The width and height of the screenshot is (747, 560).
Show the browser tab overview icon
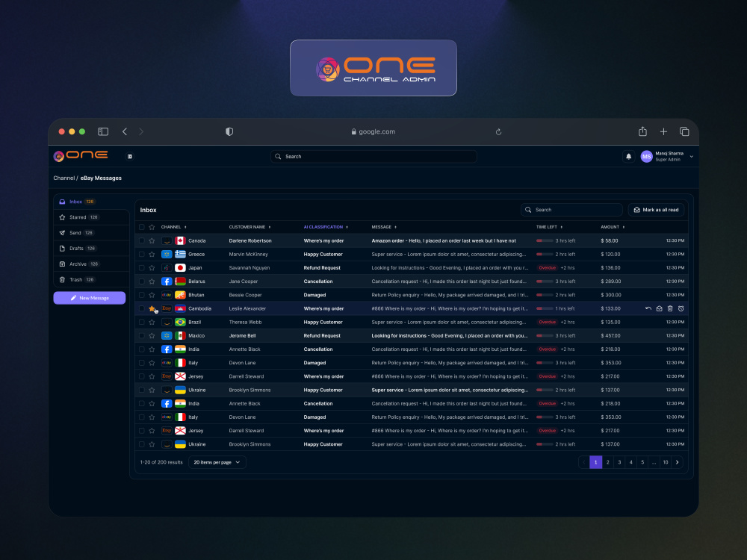click(x=684, y=131)
